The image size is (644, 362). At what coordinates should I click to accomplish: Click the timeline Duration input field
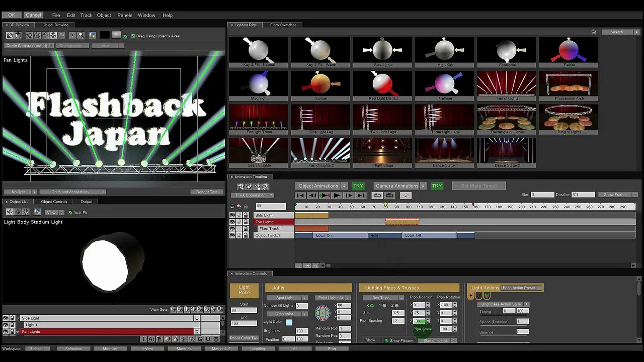[x=583, y=195]
